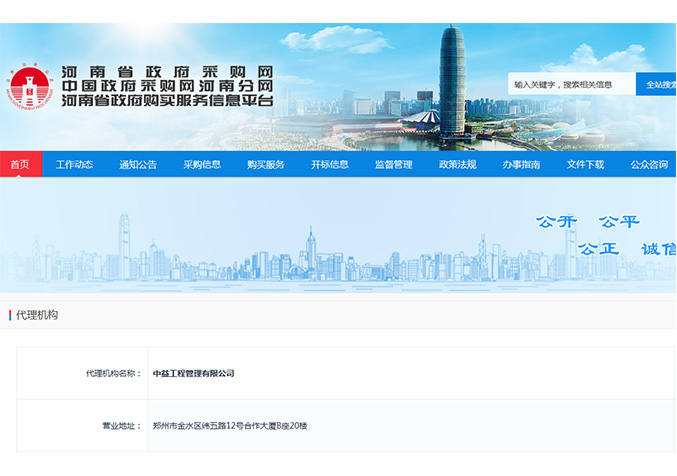Screen dimensions: 677x476
Task: Navigate to 监督管理 page
Action: pyautogui.click(x=394, y=164)
